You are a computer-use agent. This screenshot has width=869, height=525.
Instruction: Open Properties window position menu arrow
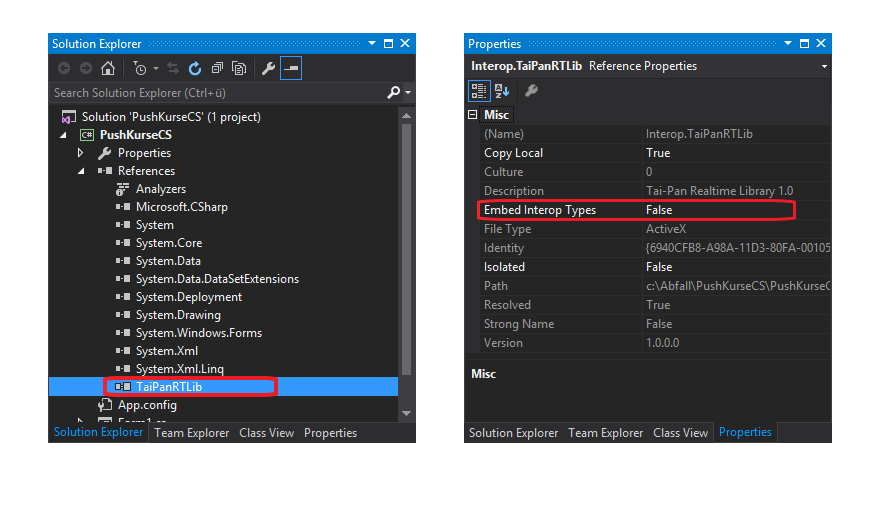pos(788,43)
